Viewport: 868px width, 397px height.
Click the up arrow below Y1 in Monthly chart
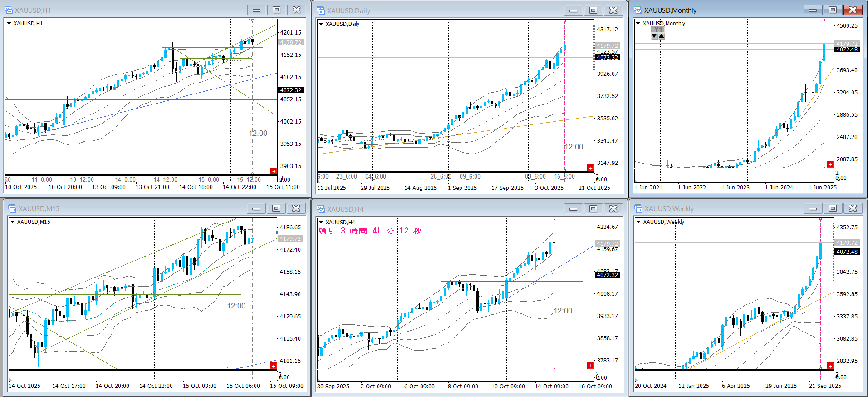pos(662,36)
